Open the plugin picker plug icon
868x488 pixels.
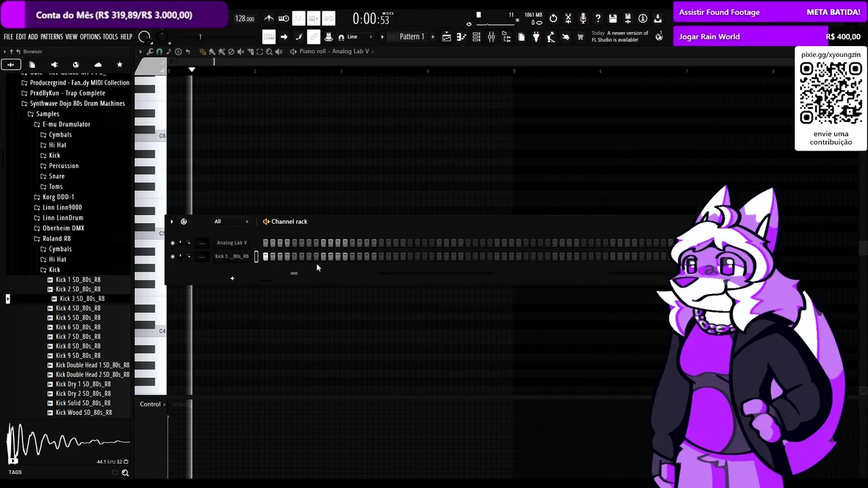[x=536, y=37]
